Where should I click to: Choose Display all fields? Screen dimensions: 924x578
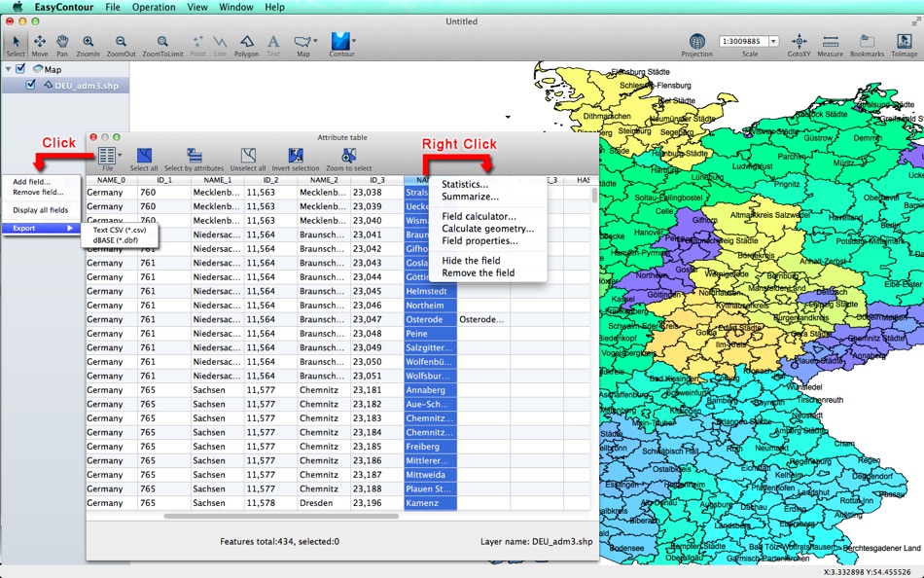(x=41, y=210)
